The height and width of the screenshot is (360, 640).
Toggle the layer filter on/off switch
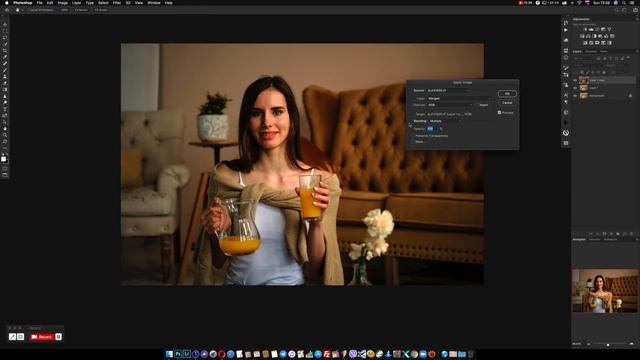click(628, 58)
